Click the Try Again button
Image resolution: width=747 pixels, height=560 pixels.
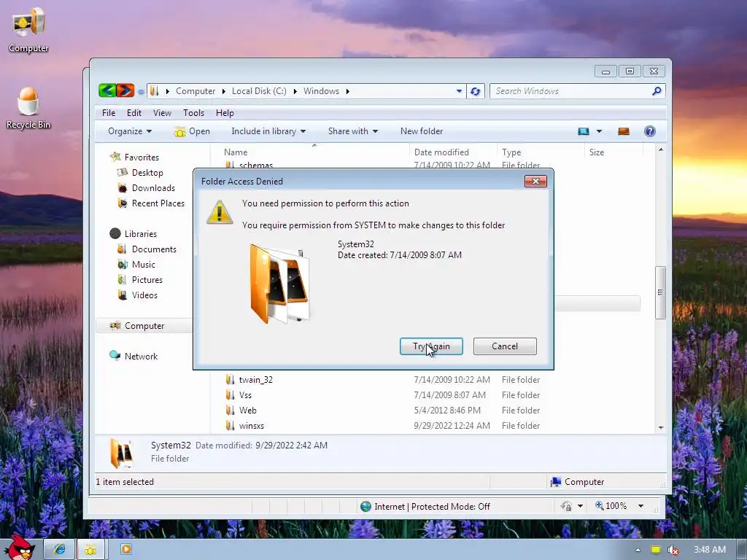coord(431,346)
